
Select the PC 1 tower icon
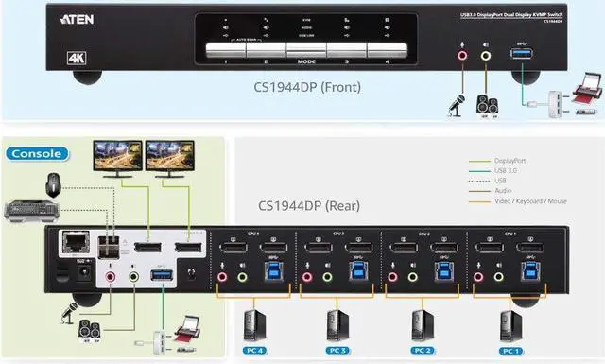pyautogui.click(x=510, y=326)
